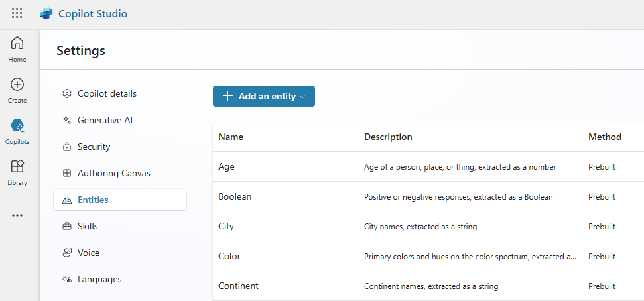The image size is (644, 301).
Task: Click the Settings page heading
Action: pyautogui.click(x=81, y=51)
